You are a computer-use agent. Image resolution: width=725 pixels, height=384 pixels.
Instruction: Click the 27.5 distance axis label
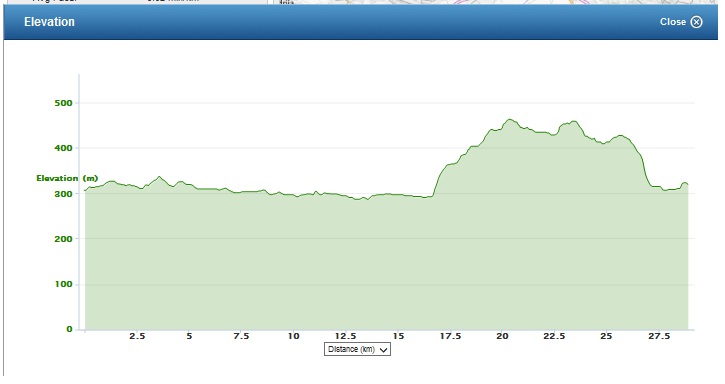coord(659,336)
